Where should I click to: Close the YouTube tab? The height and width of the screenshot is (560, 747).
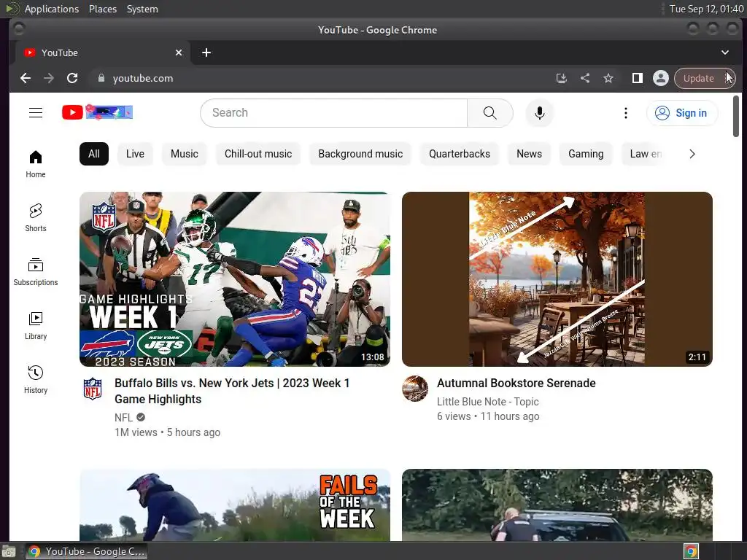click(x=179, y=52)
